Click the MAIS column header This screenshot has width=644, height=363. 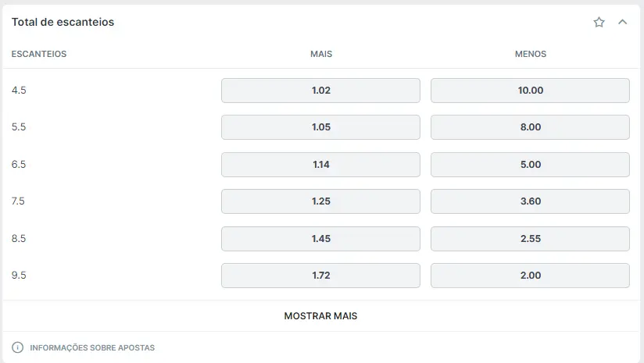pos(321,54)
